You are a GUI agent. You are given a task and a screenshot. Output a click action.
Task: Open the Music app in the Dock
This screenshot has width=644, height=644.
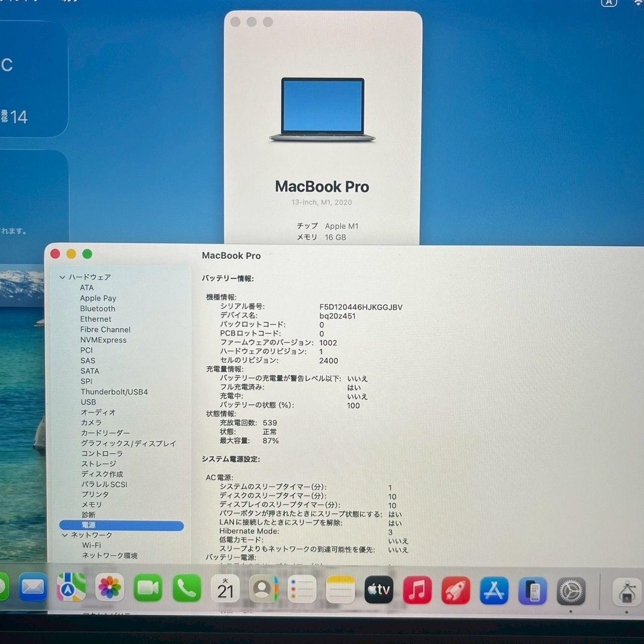(417, 590)
